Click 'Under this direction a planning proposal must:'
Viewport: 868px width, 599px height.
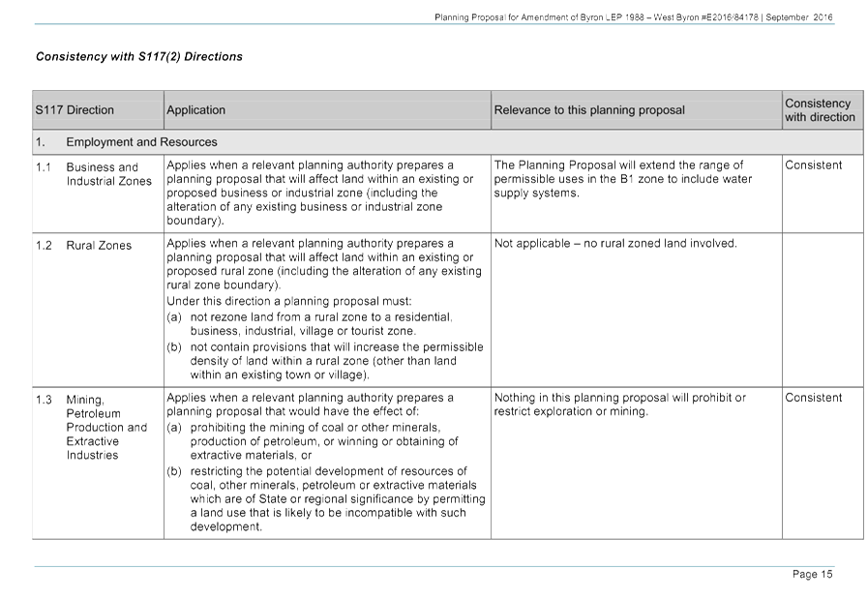pyautogui.click(x=289, y=301)
